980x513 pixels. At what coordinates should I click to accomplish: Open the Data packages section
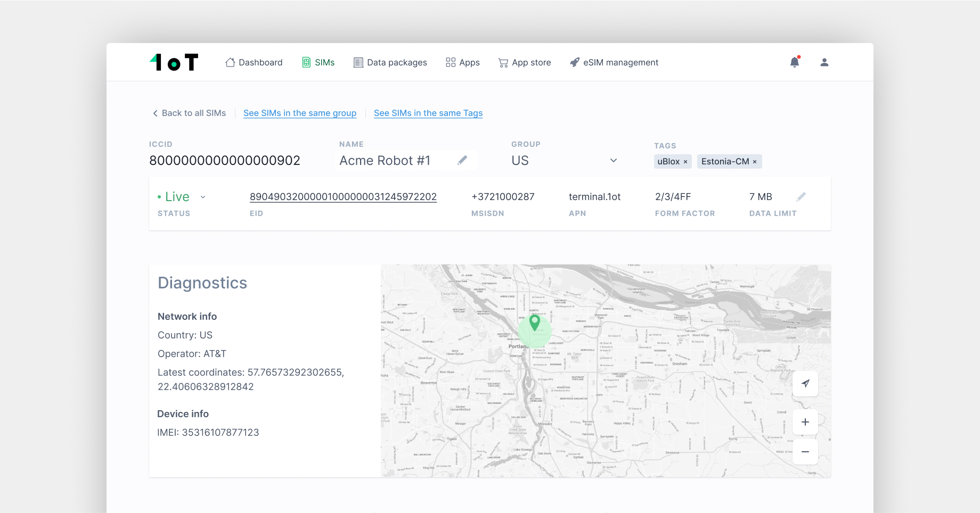coord(390,62)
